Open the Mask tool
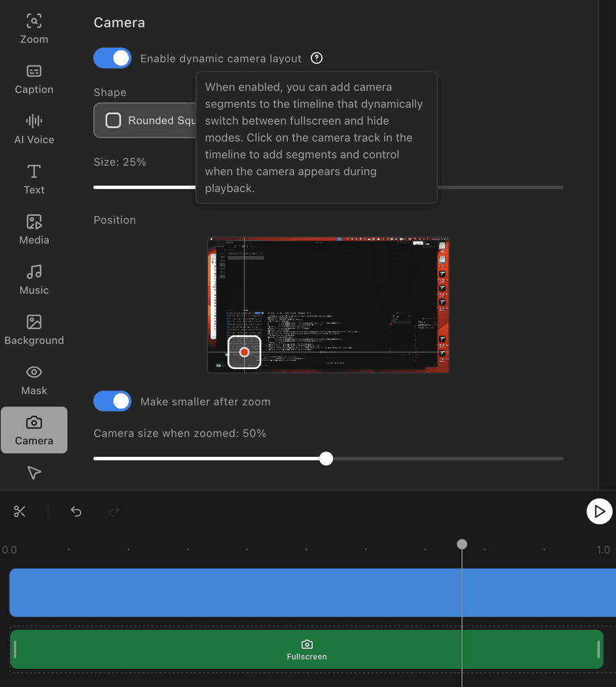The height and width of the screenshot is (687, 616). point(34,380)
